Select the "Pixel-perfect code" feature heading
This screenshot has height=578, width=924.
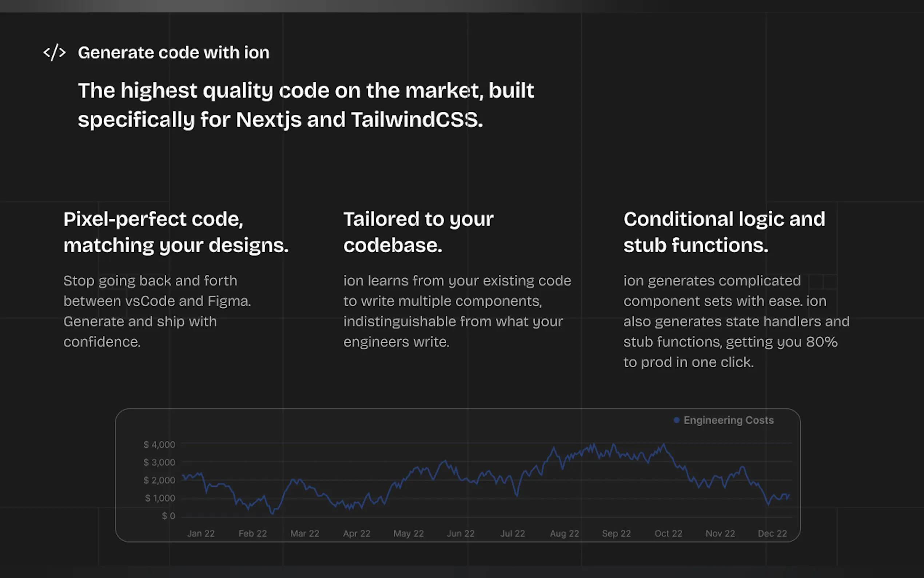coord(176,231)
